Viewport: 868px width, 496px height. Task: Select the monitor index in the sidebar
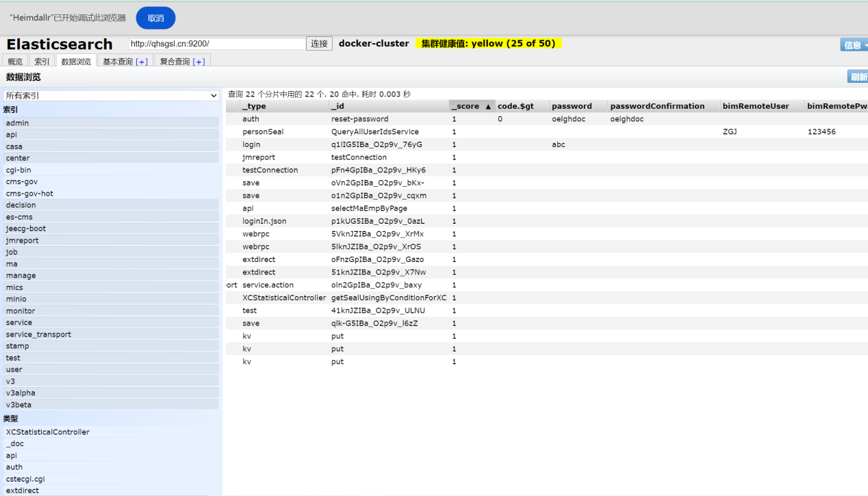coord(111,311)
